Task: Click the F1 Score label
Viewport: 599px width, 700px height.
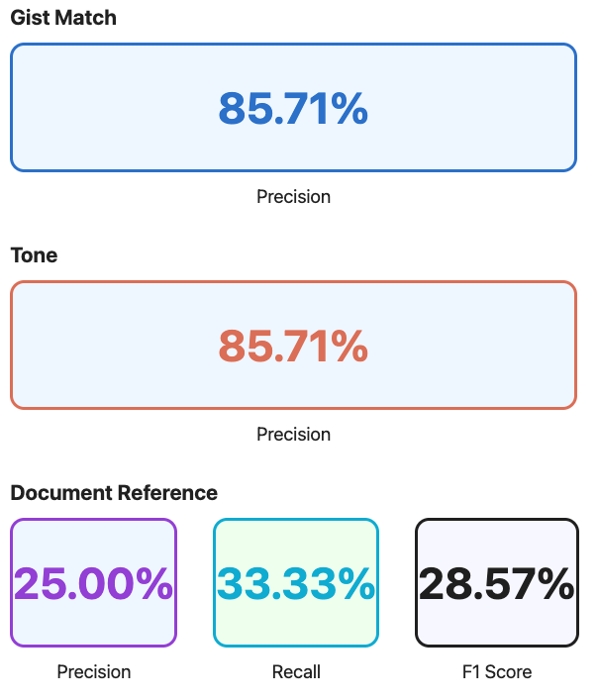Action: coord(497,672)
